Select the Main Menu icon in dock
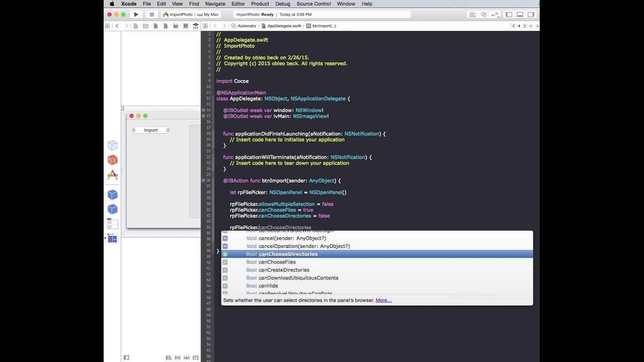The height and width of the screenshot is (362, 644). pos(113,224)
